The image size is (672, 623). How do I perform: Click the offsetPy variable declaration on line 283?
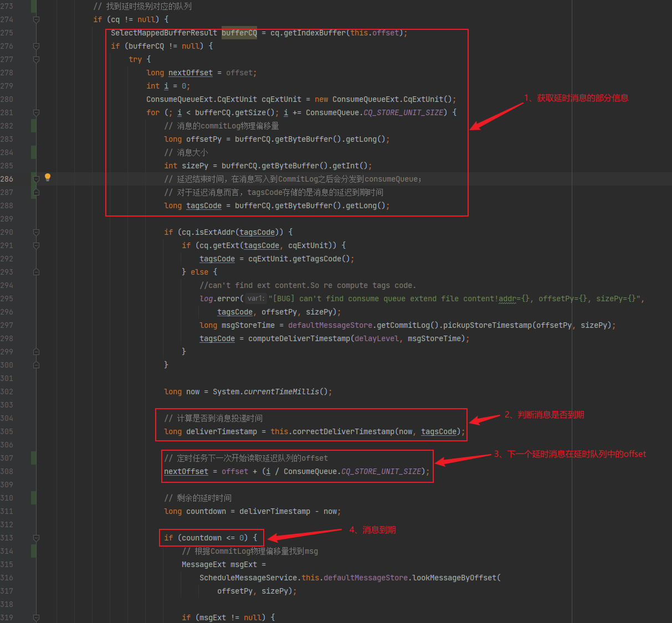point(204,139)
